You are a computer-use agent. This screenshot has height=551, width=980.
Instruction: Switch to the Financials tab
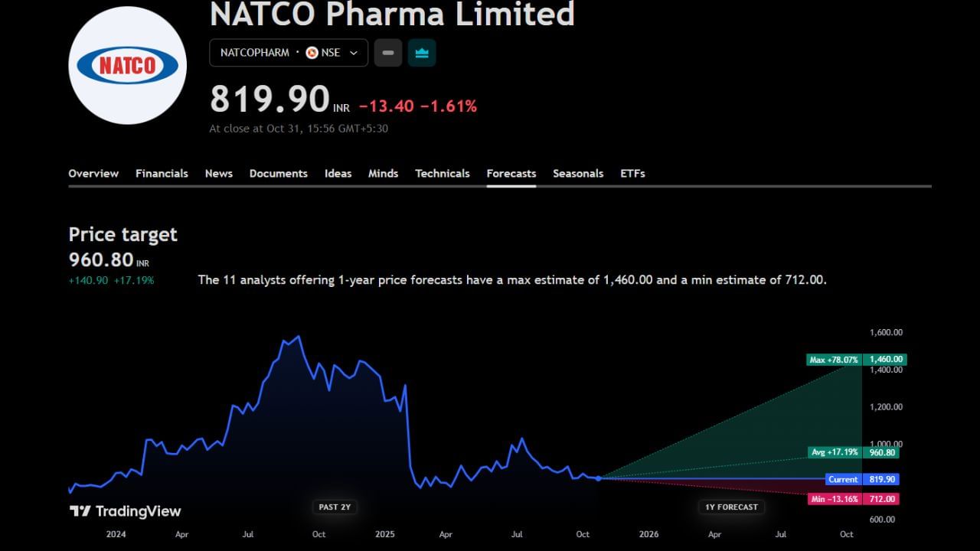(x=162, y=173)
